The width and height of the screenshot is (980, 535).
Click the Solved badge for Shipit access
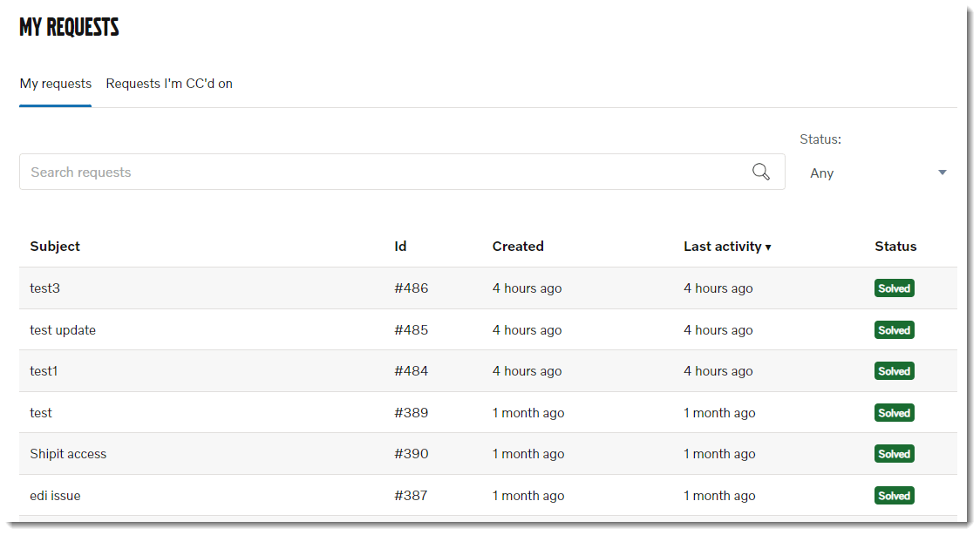894,454
